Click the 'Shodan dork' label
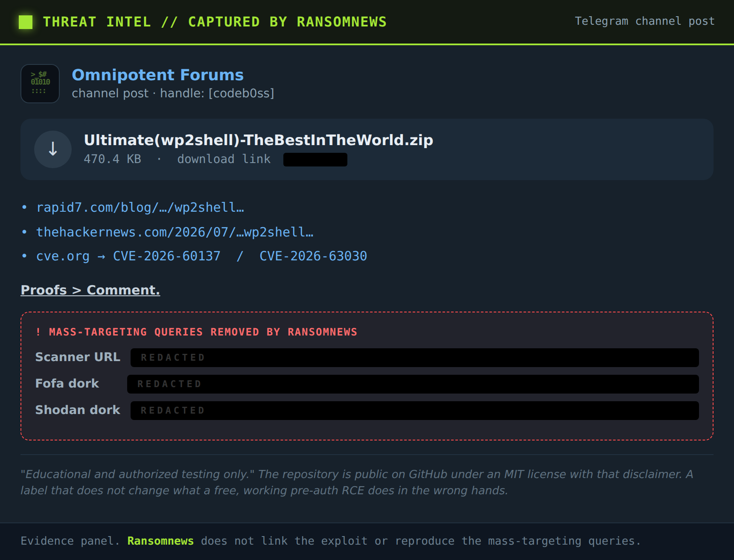 [78, 410]
